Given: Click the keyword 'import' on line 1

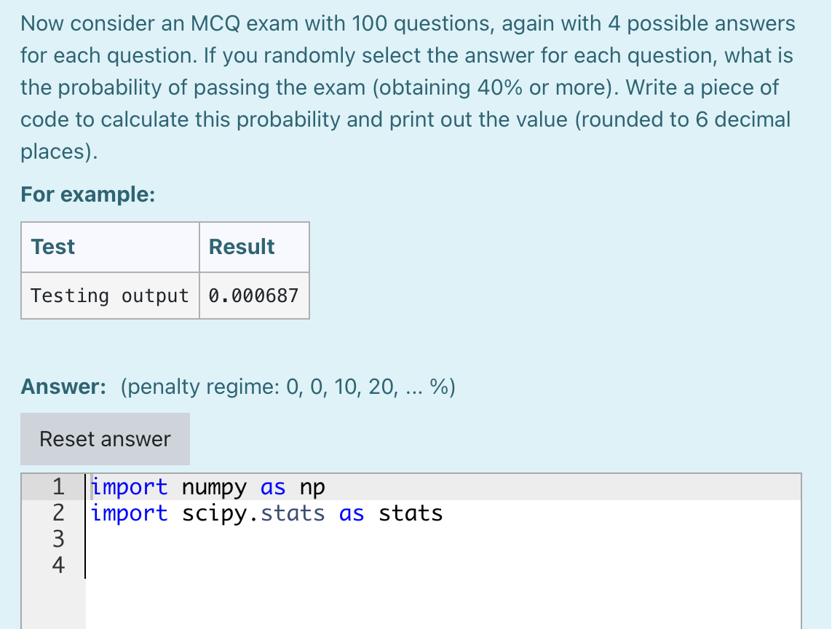Looking at the screenshot, I should pos(131,486).
